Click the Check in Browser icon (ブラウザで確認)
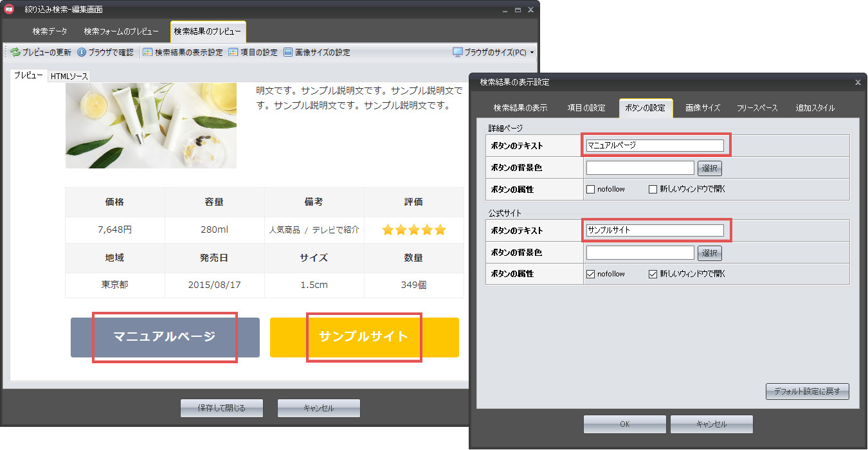Image resolution: width=868 pixels, height=450 pixels. coord(82,53)
